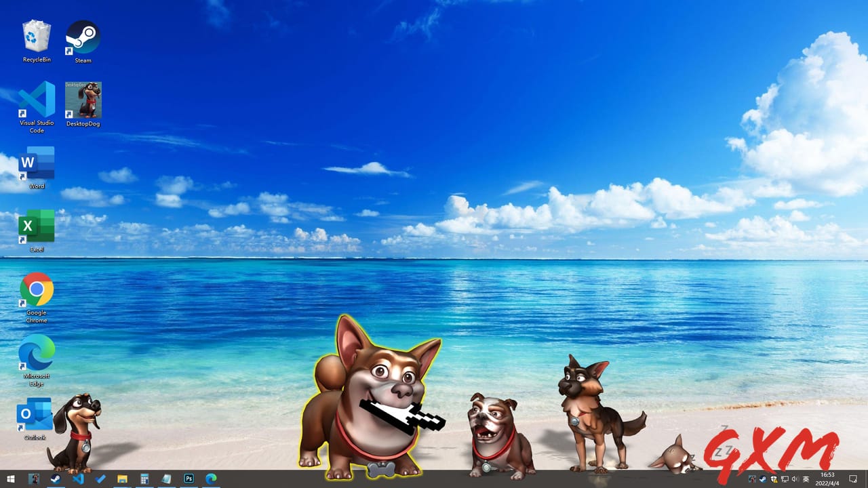Open the Word shortcut

(36, 163)
